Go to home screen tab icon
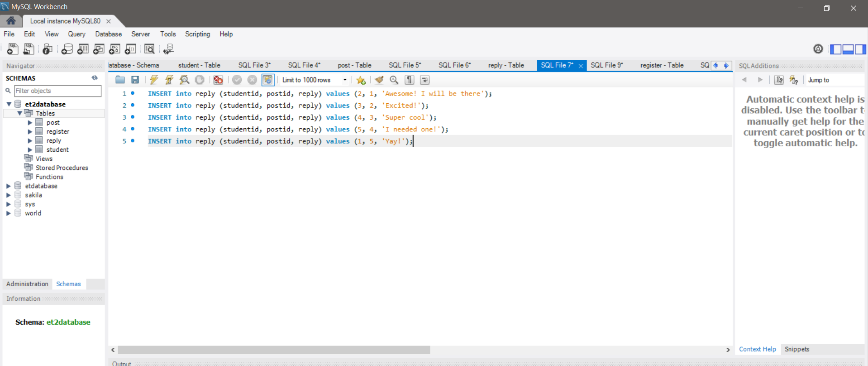The width and height of the screenshot is (868, 366). (x=11, y=21)
